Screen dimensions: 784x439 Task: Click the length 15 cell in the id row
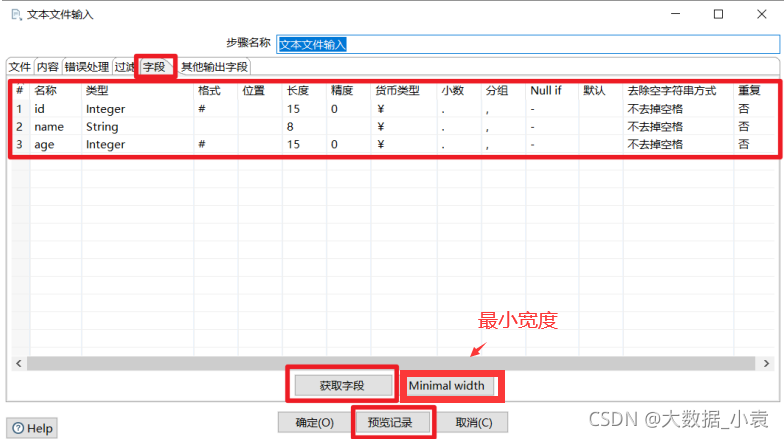[304, 108]
